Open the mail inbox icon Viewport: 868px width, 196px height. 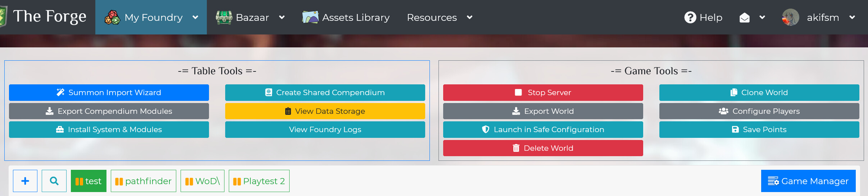coord(744,18)
